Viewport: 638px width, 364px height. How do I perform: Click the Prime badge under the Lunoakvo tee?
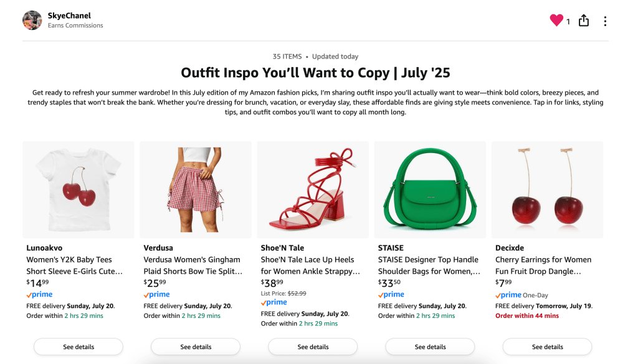39,294
